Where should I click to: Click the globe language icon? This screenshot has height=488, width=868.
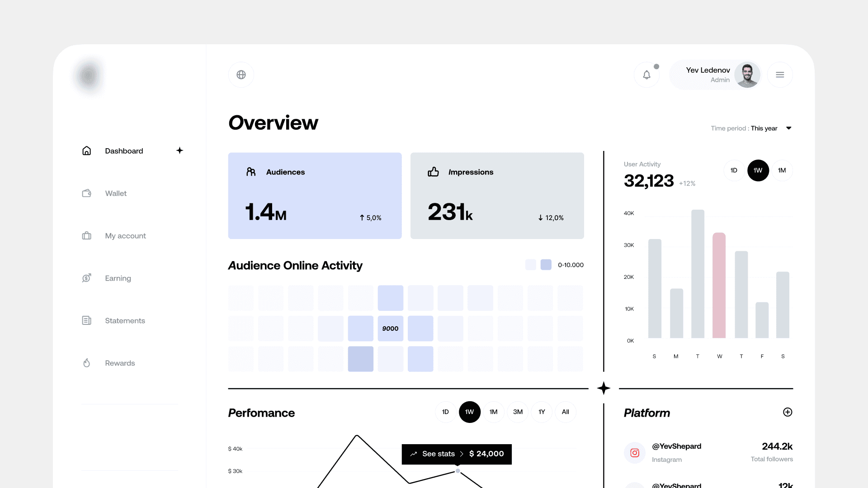click(241, 75)
